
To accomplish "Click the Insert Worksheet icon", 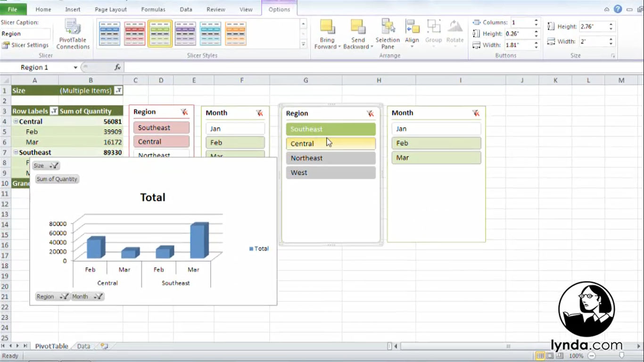I will [104, 346].
